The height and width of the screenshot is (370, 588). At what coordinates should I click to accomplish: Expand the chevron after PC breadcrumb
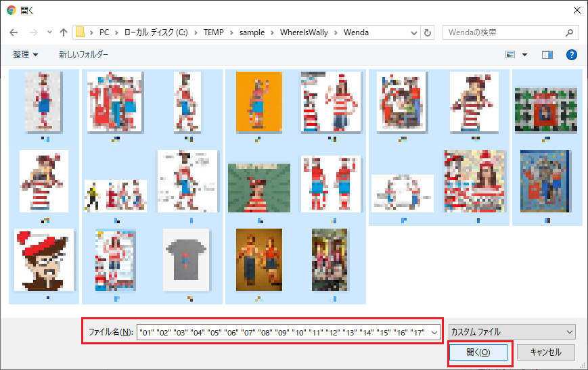coord(116,32)
